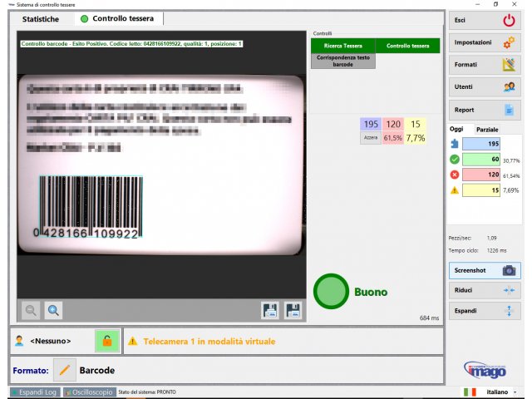The width and height of the screenshot is (532, 399).
Task: Click the yellow 15 counter tile
Action: coord(416,124)
